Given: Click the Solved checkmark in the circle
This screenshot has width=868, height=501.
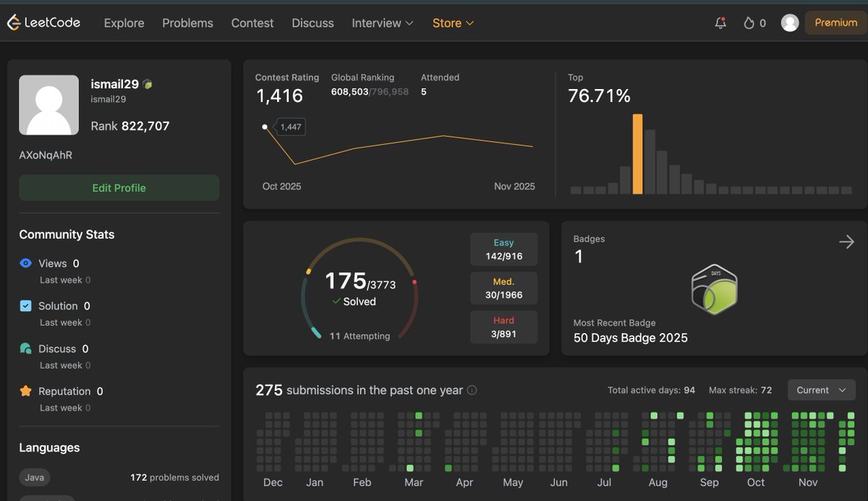Looking at the screenshot, I should (x=336, y=301).
